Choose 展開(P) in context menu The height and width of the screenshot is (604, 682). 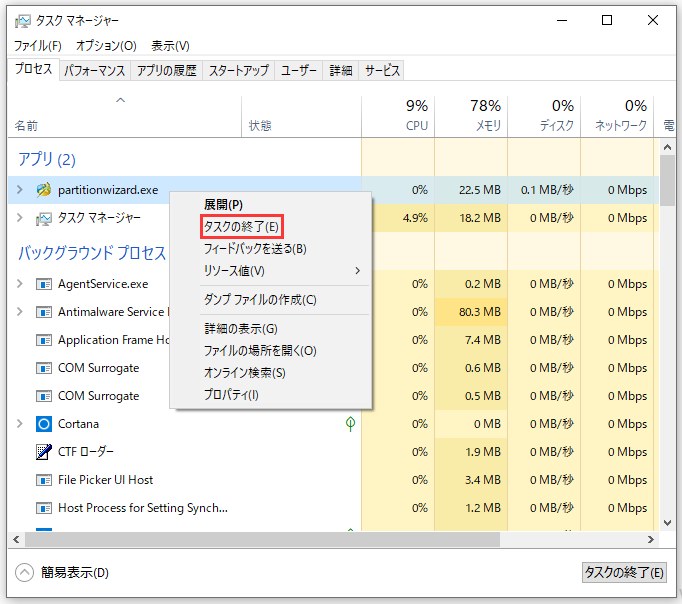click(271, 204)
